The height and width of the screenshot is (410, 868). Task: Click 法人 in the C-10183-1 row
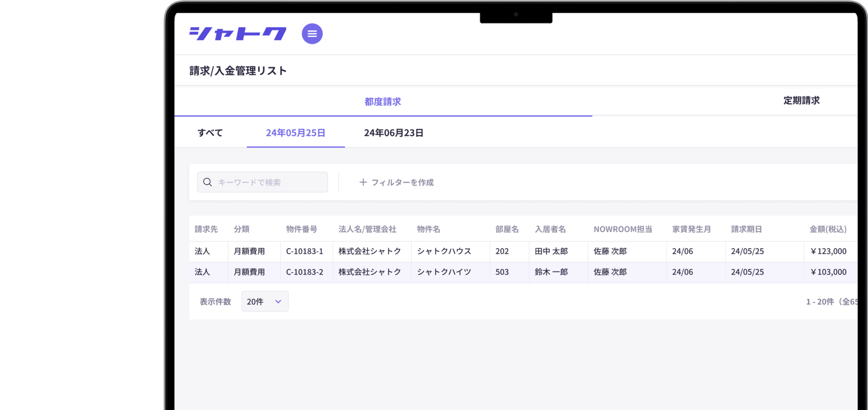[x=202, y=251]
